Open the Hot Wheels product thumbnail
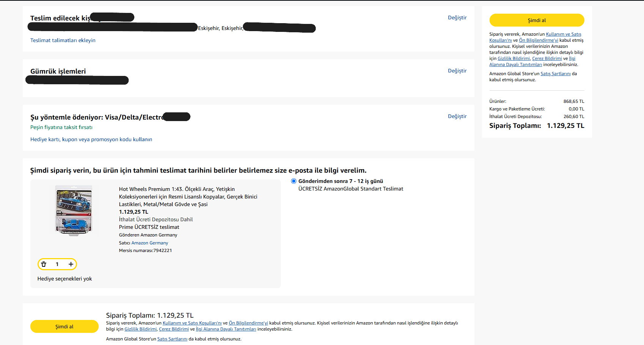Viewport: 644px width, 345px height. click(74, 211)
